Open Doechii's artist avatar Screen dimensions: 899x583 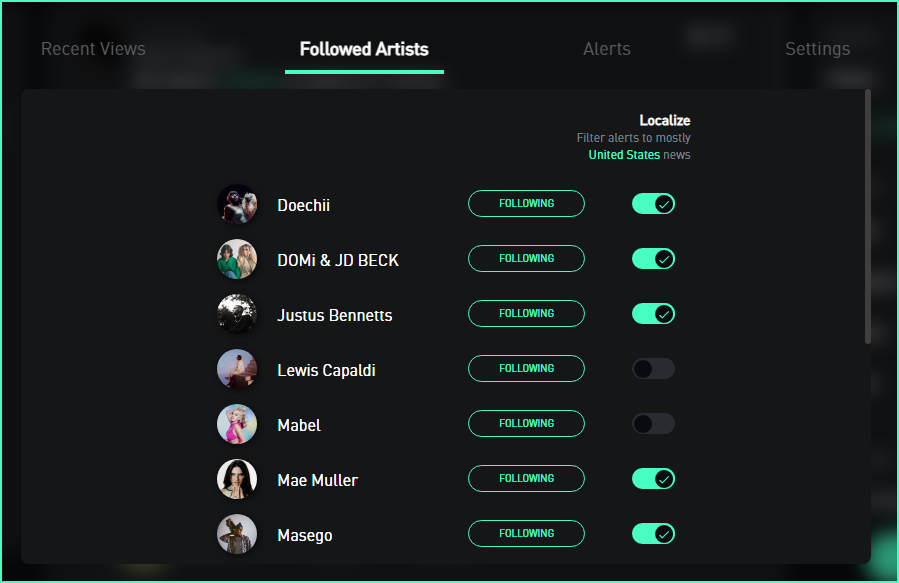coord(237,204)
